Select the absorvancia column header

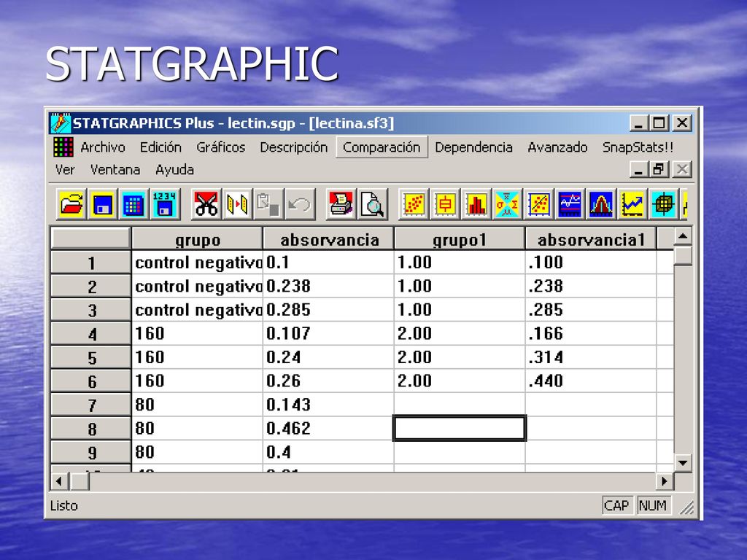click(329, 238)
